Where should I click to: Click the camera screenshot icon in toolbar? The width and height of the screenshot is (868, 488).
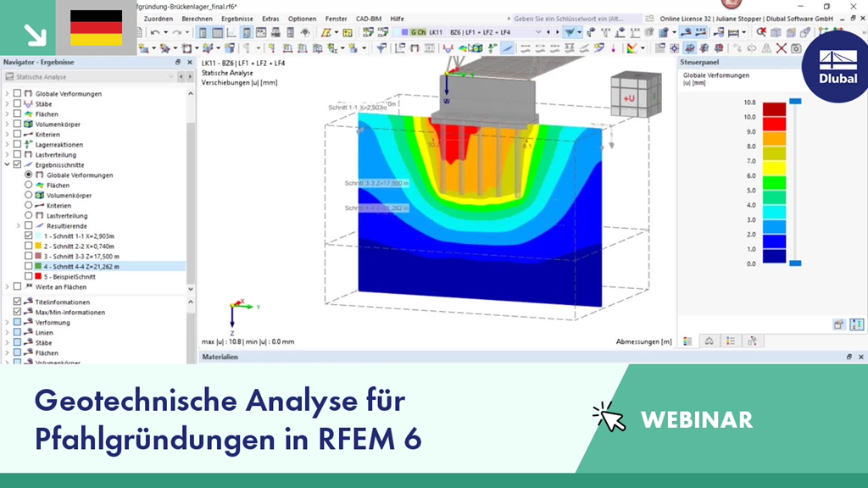(796, 48)
